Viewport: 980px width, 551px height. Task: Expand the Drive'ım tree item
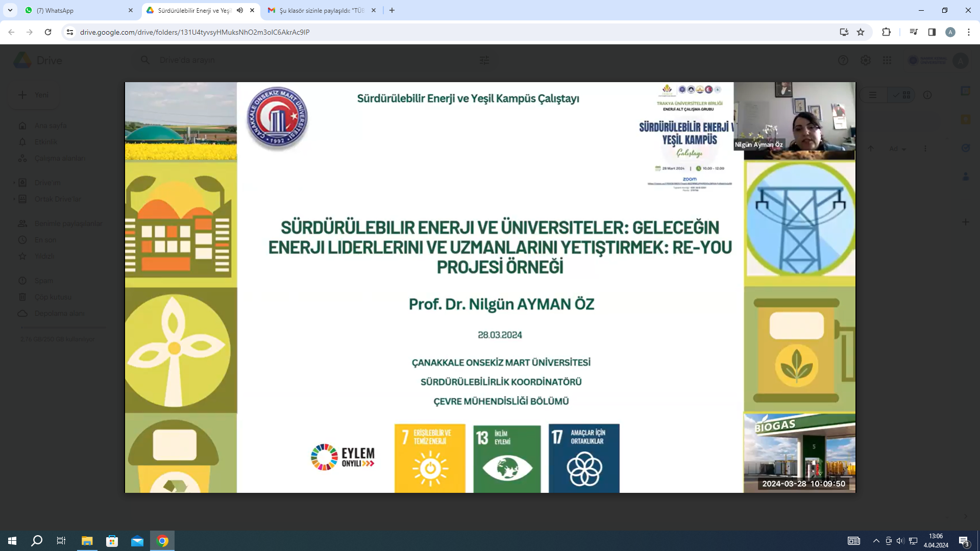click(x=14, y=183)
